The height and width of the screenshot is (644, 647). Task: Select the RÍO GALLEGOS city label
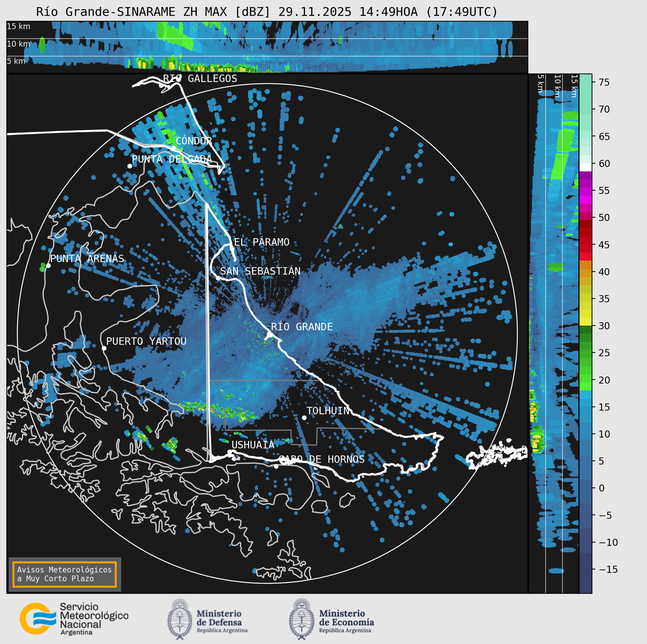coord(200,79)
